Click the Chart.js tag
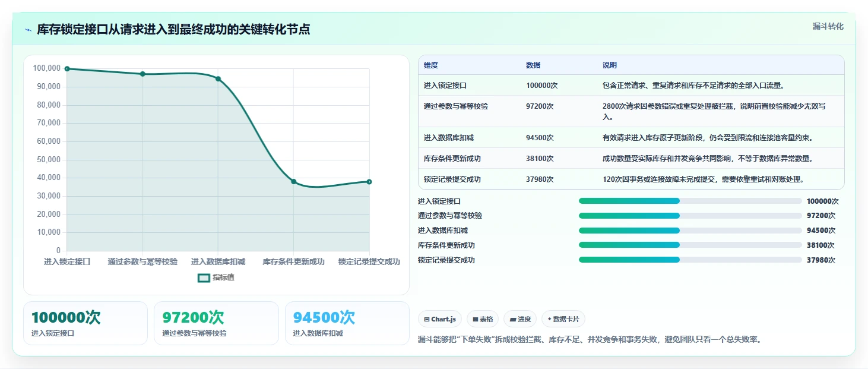This screenshot has width=868, height=369. pos(440,319)
